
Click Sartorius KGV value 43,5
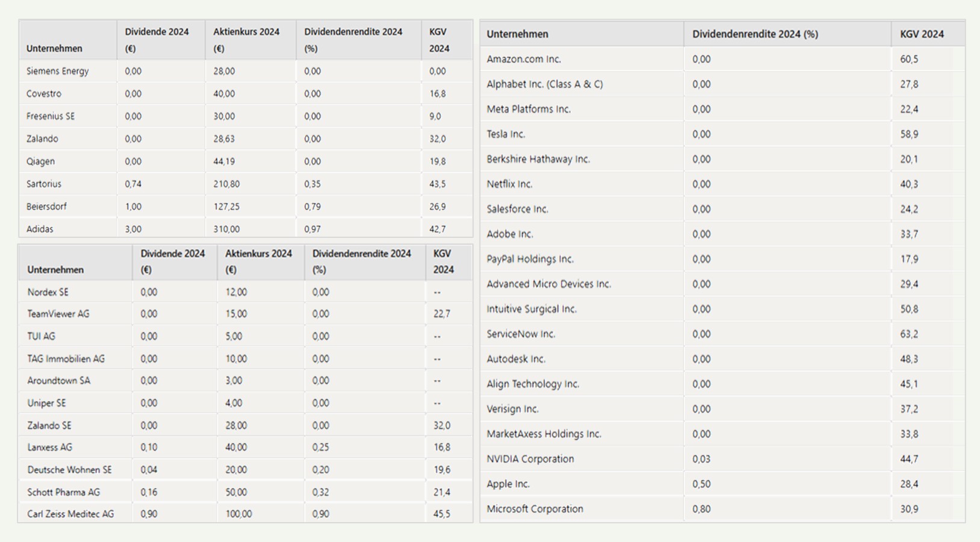437,184
